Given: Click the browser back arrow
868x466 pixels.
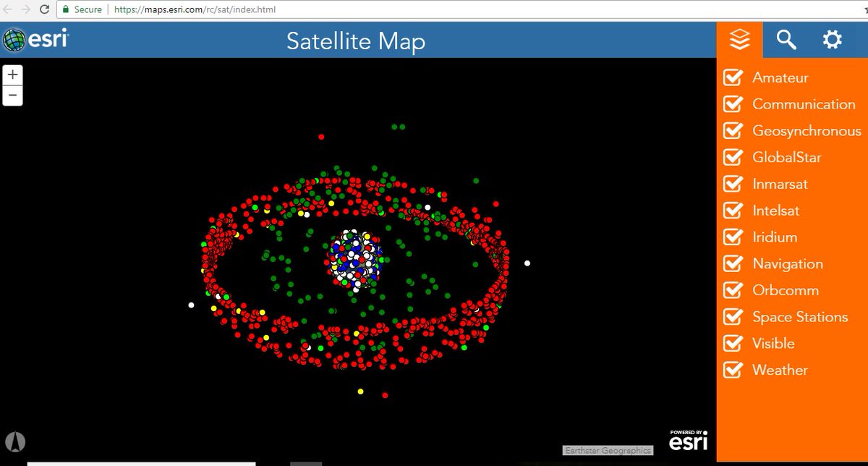Looking at the screenshot, I should click(x=8, y=10).
